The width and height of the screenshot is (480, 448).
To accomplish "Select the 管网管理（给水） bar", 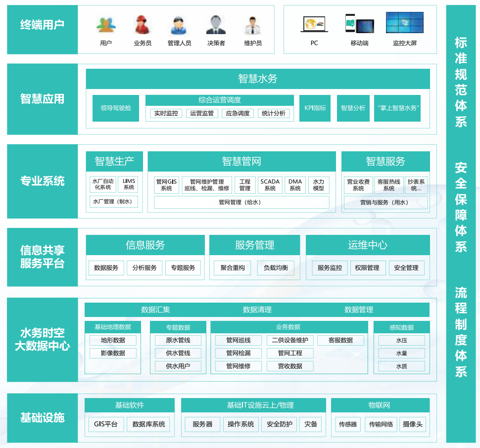I will [241, 202].
